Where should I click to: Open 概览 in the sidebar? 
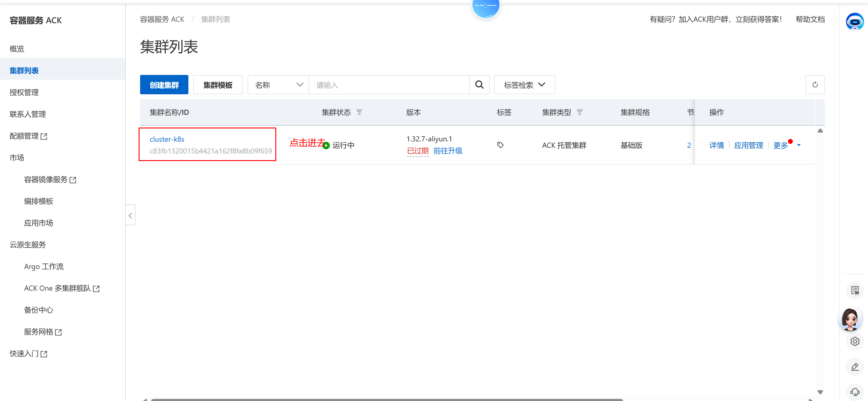coord(17,49)
